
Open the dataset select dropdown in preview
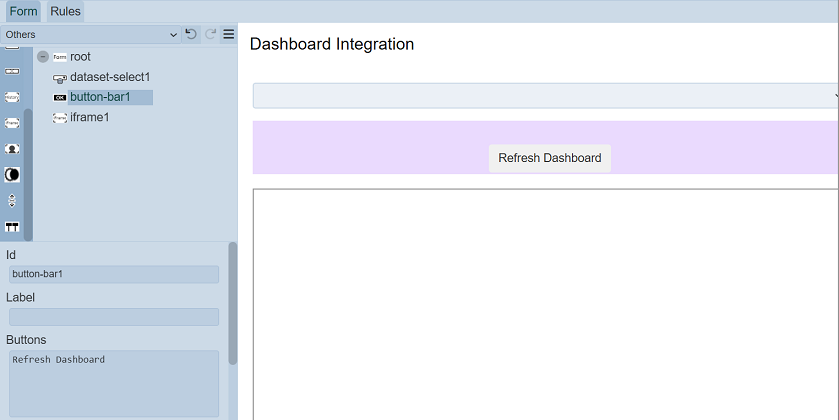click(x=545, y=95)
